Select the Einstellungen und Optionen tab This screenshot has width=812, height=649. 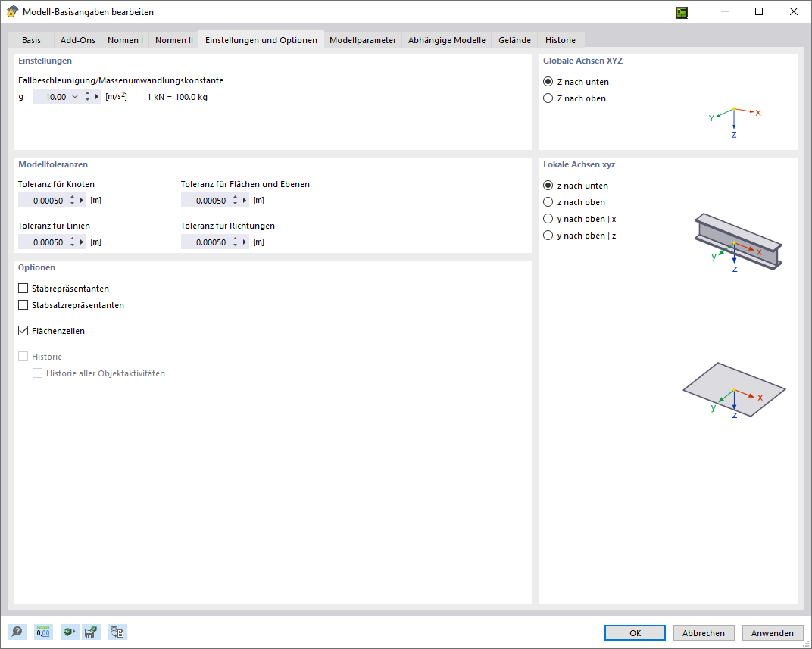[x=261, y=40]
